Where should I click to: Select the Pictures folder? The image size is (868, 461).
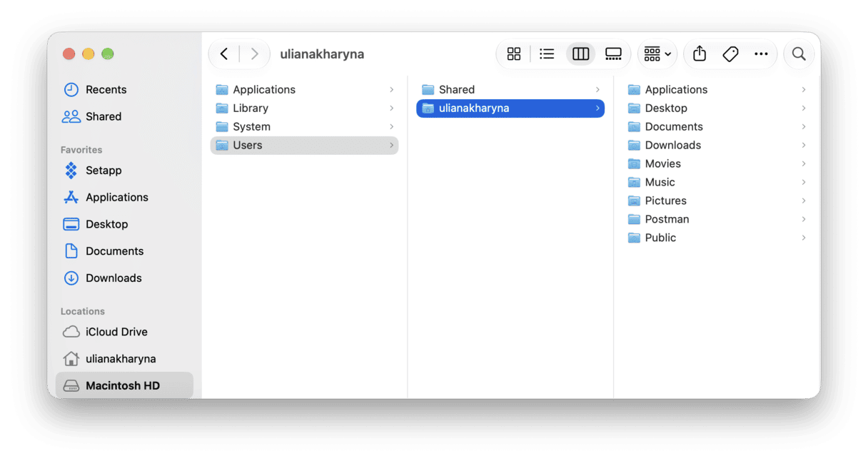coord(717,201)
